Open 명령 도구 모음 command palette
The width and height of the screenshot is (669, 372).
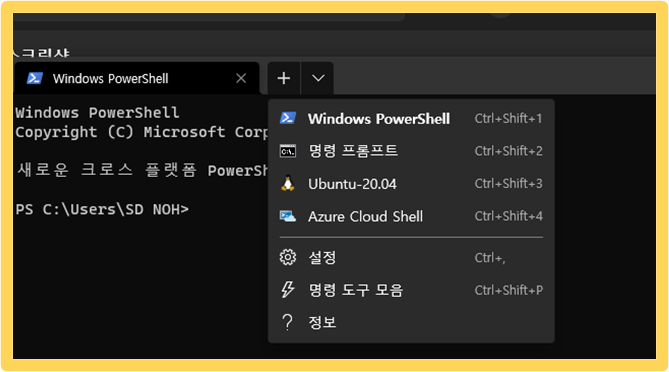411,290
